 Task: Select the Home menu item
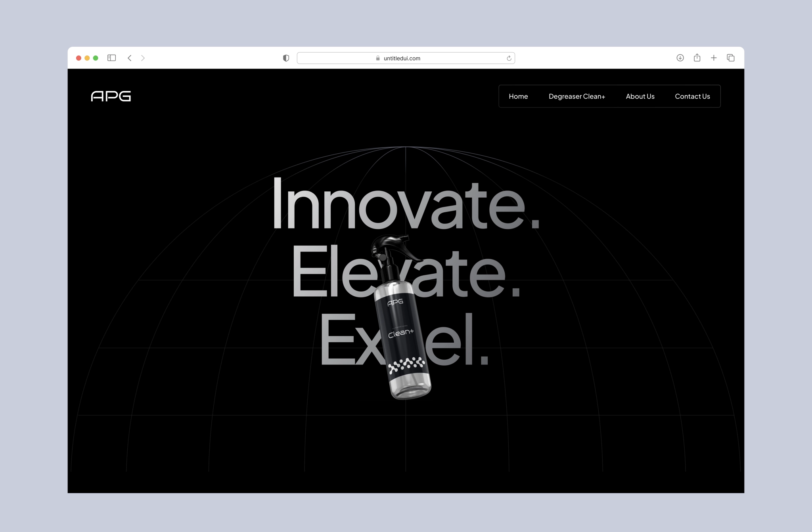(518, 96)
